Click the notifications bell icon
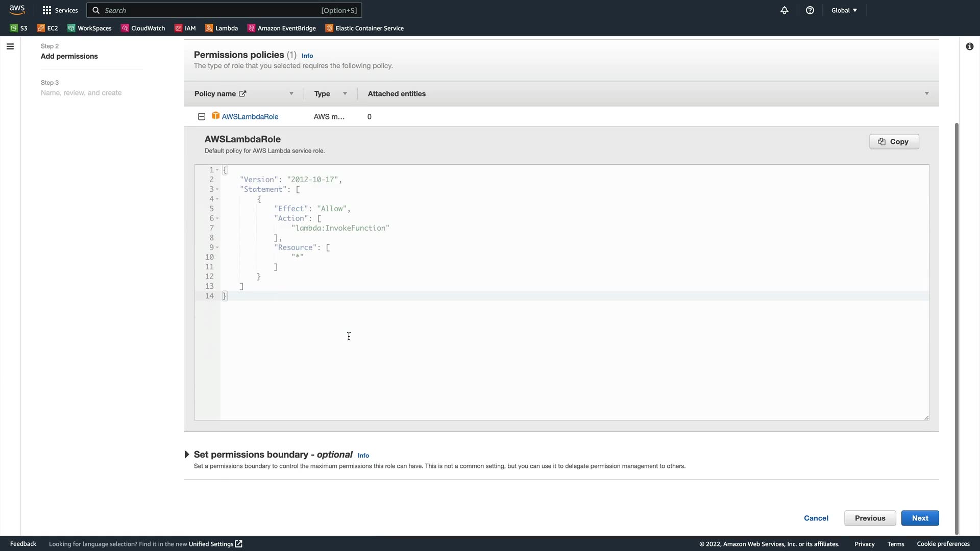The image size is (980, 551). 785,10
